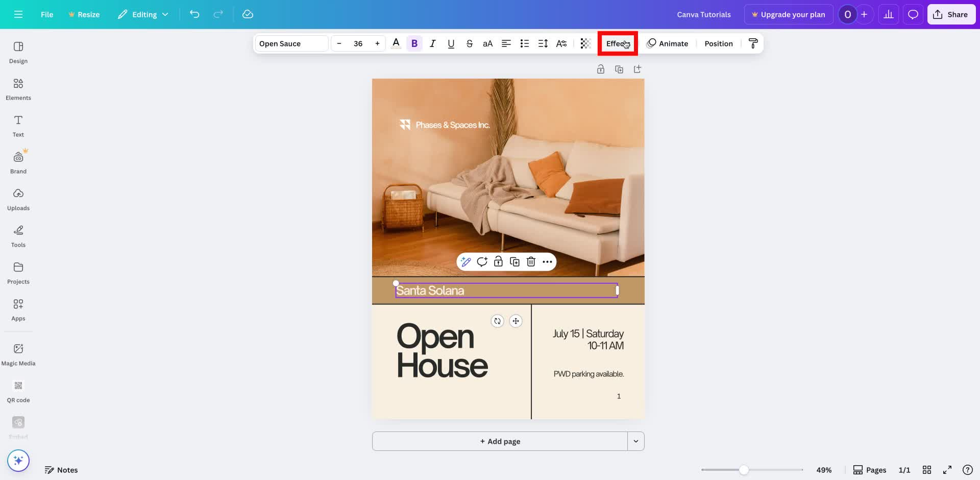This screenshot has width=980, height=480.
Task: Open the Elements panel
Action: click(x=18, y=88)
